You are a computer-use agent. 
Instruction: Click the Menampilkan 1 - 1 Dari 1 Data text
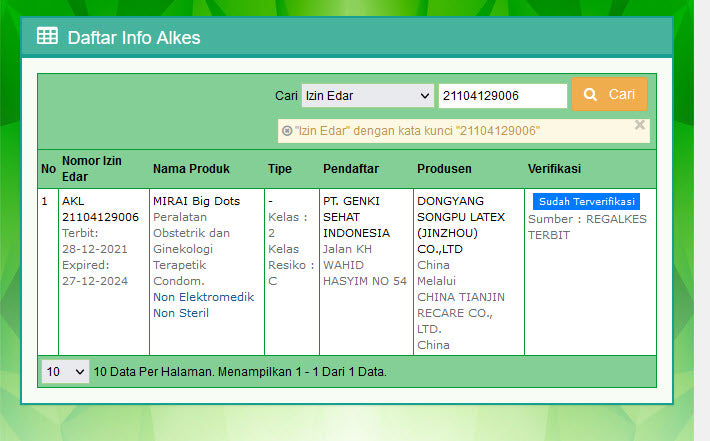coord(302,372)
